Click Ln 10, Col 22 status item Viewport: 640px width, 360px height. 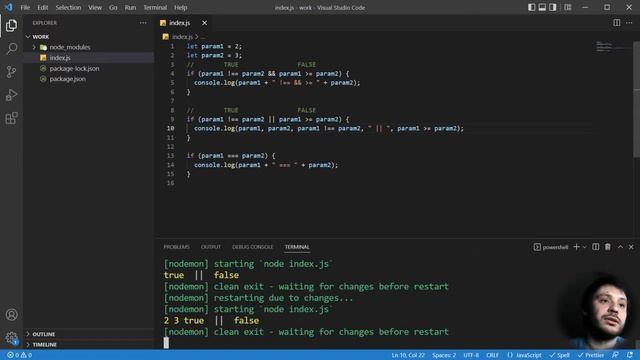pyautogui.click(x=408, y=355)
